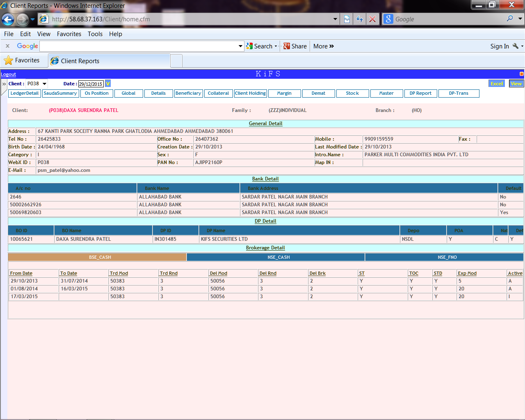Click the Refresh page icon
Viewport: 525px width, 420px height.
point(360,19)
